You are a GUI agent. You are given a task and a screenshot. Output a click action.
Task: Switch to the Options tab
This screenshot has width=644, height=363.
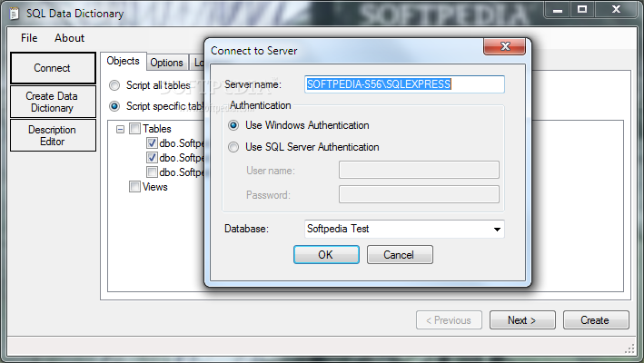click(x=167, y=63)
